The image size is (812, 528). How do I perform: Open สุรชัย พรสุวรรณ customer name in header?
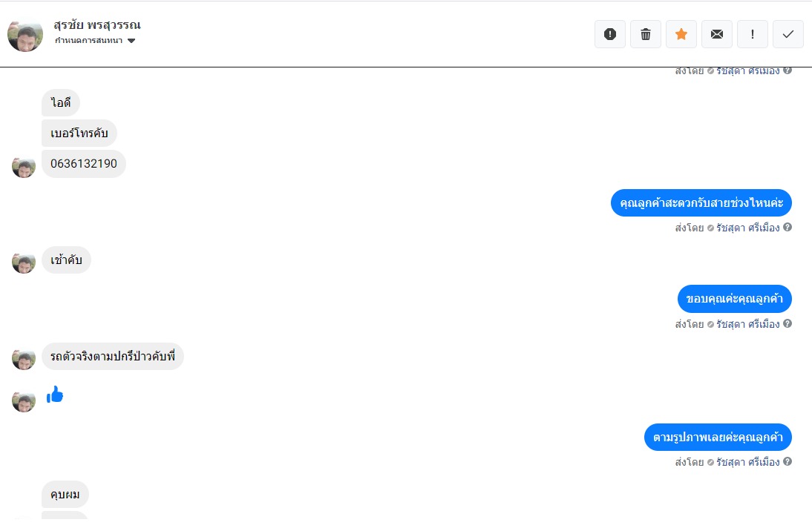pyautogui.click(x=97, y=24)
